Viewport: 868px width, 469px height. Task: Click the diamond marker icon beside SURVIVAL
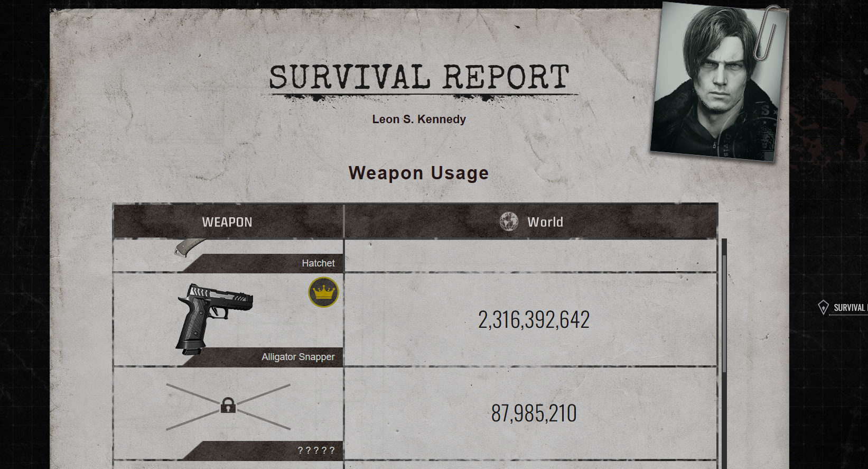click(823, 307)
